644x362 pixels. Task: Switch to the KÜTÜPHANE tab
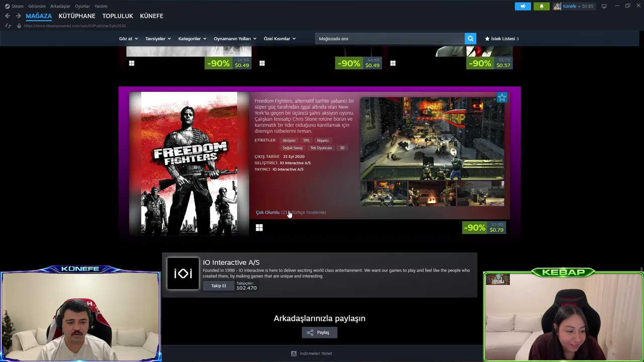click(77, 16)
